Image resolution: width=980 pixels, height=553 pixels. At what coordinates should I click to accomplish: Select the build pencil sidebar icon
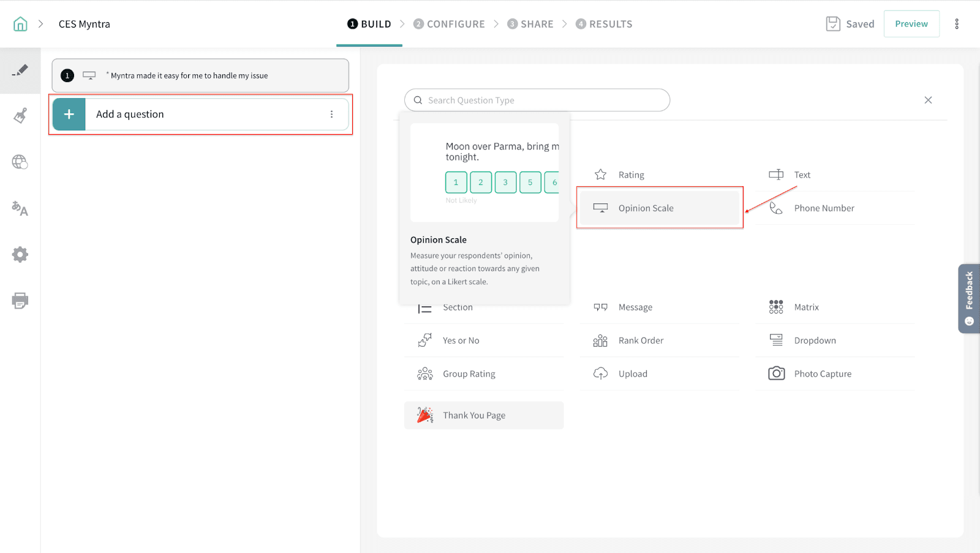click(x=20, y=70)
